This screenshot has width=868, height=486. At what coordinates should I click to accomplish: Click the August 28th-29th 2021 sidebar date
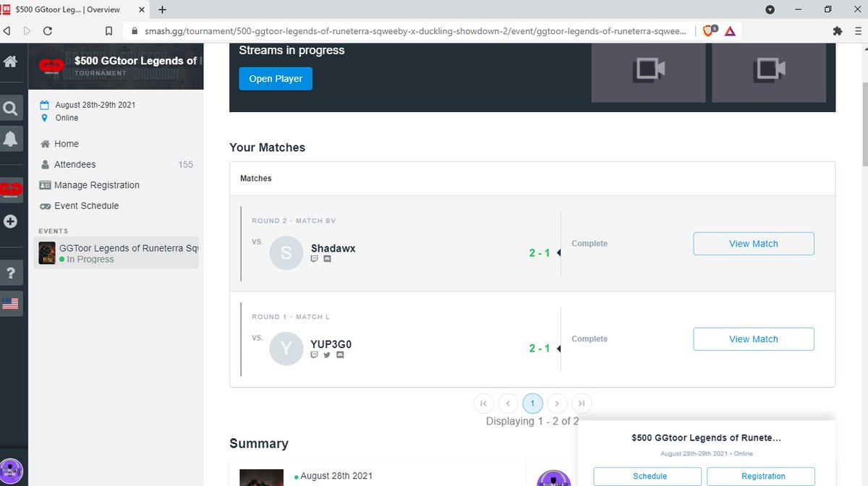click(x=95, y=105)
